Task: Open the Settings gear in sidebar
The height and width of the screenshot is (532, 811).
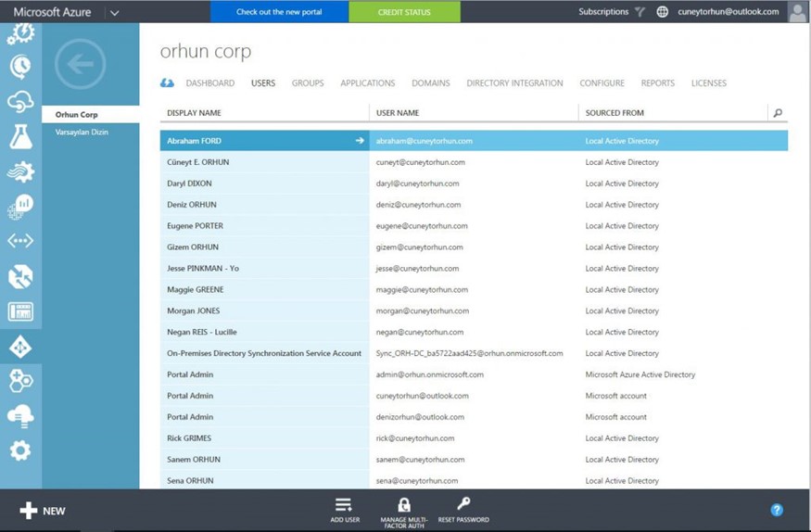Action: pos(20,450)
